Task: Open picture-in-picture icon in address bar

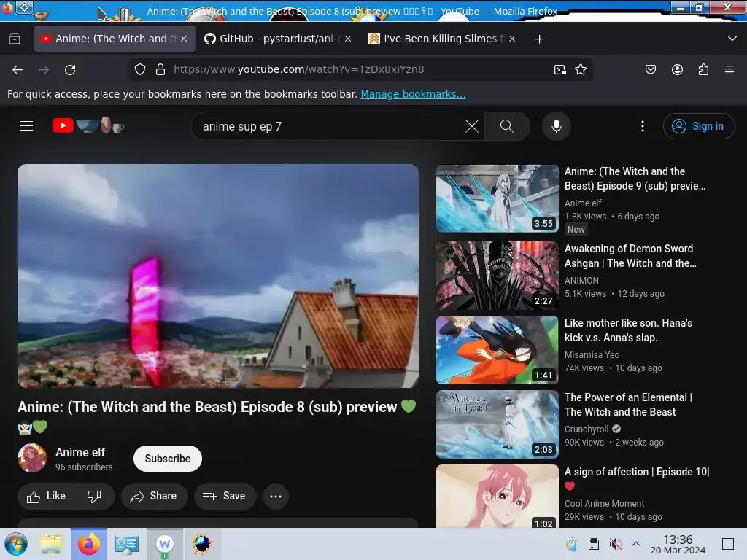Action: (560, 69)
